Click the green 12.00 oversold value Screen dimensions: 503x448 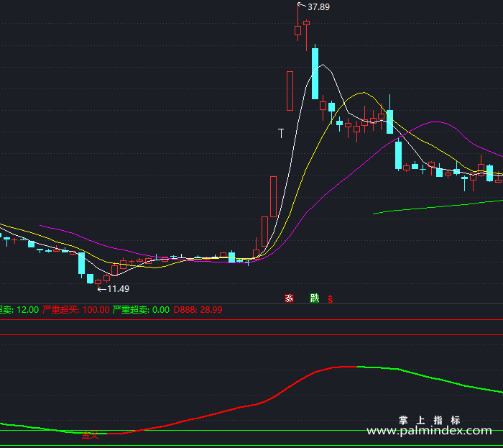(27, 310)
